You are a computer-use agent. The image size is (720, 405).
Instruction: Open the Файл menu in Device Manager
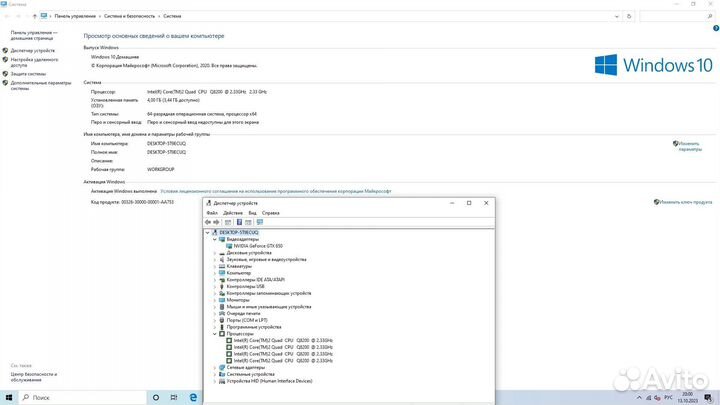[212, 213]
